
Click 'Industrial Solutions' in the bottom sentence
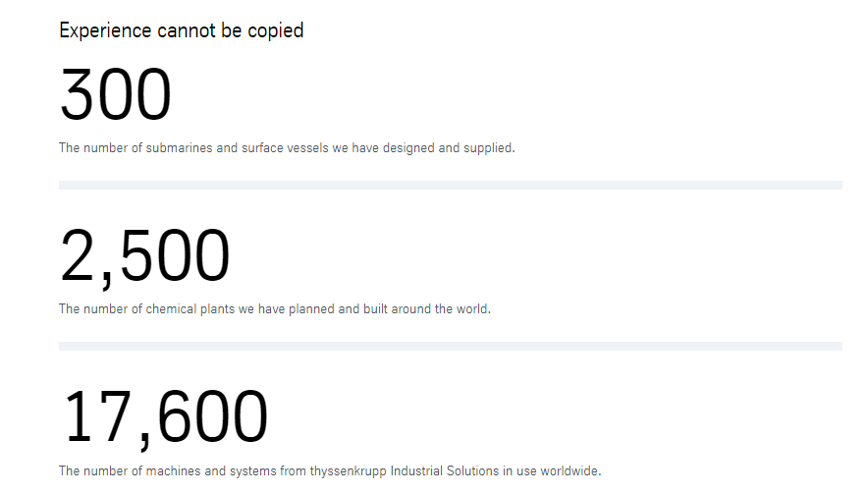click(x=445, y=471)
